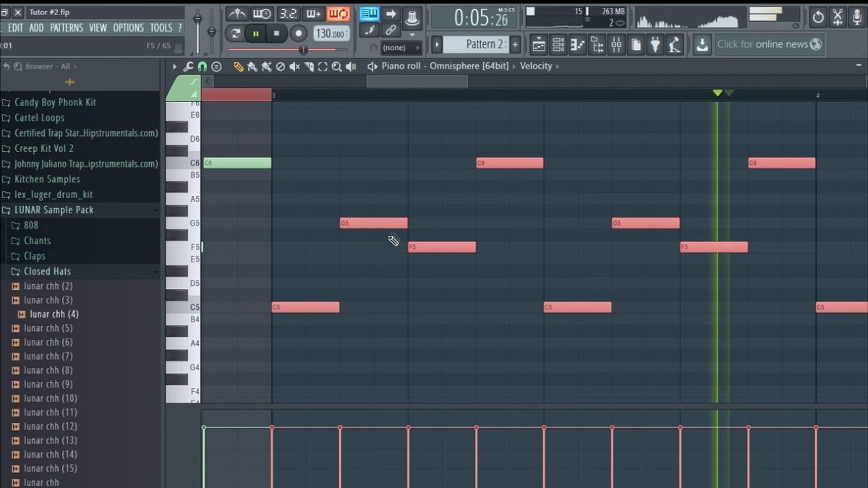Image resolution: width=868 pixels, height=488 pixels.
Task: Open the mixer view icon
Action: click(616, 45)
